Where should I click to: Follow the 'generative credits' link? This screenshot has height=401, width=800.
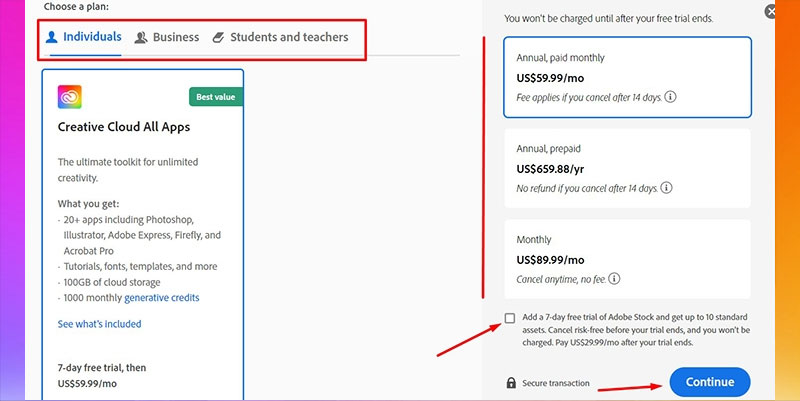click(x=164, y=297)
